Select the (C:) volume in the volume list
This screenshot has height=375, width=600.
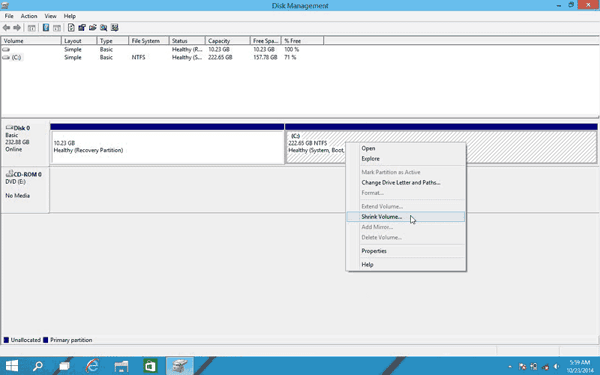[12, 57]
